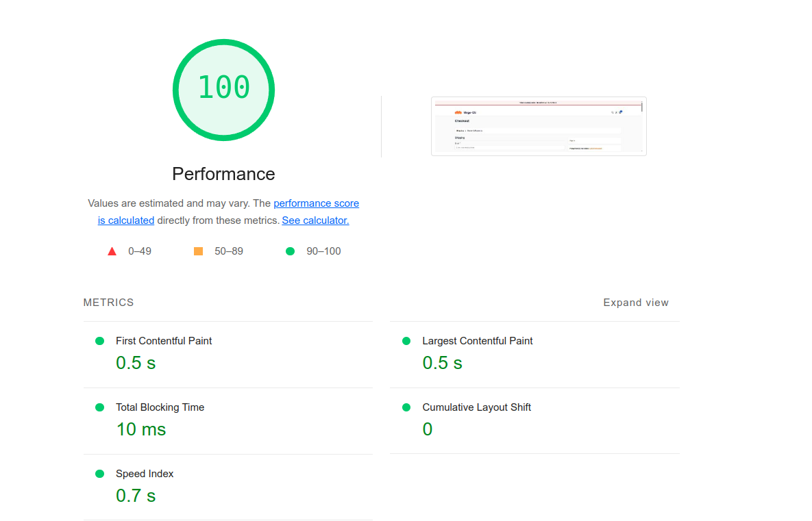Click the 0.7 s Speed Index value

[x=136, y=496]
